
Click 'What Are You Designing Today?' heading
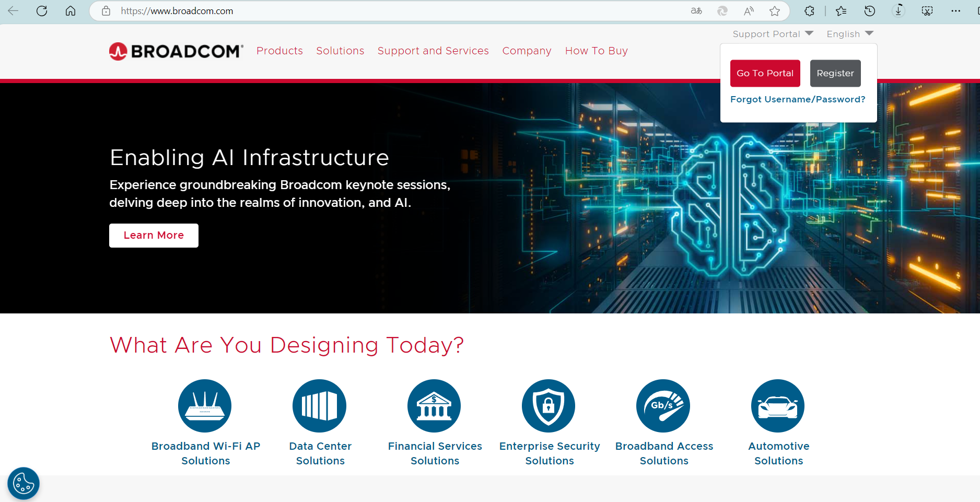pyautogui.click(x=287, y=345)
